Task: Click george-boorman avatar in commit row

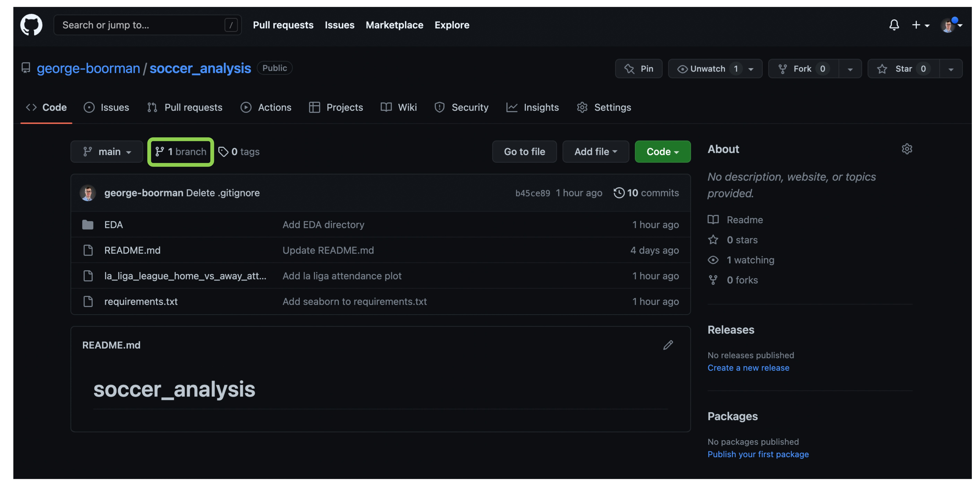Action: [88, 193]
